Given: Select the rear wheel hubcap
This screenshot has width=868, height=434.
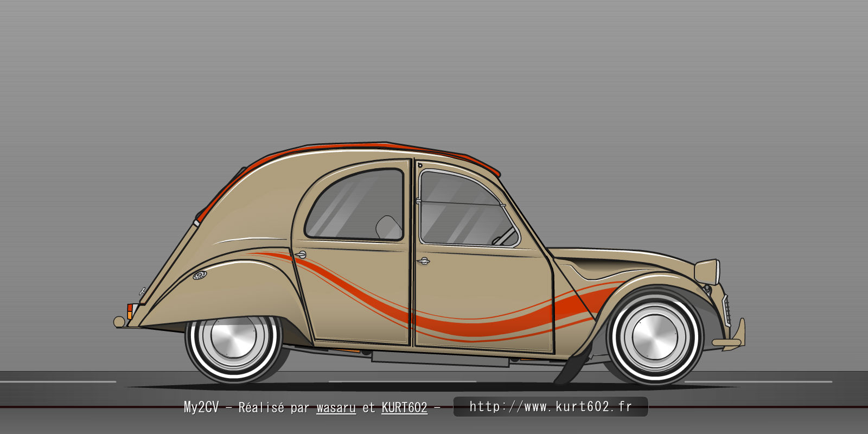Looking at the screenshot, I should point(233,337).
